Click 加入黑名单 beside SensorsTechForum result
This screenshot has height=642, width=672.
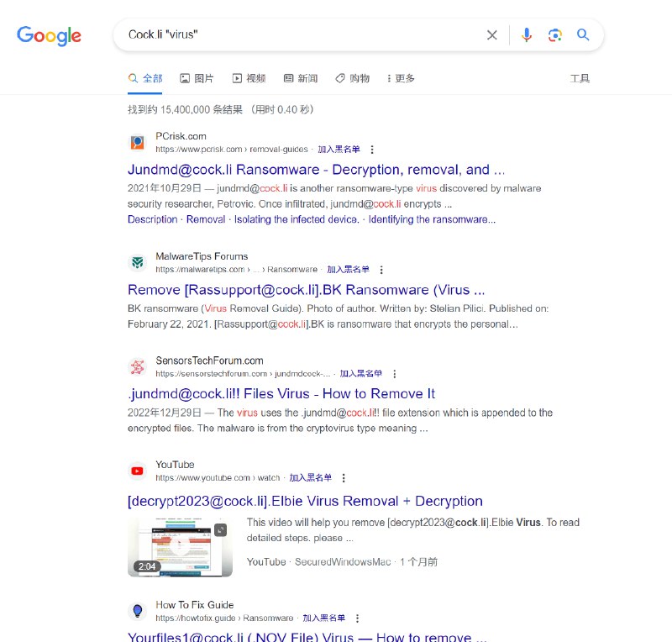[360, 374]
